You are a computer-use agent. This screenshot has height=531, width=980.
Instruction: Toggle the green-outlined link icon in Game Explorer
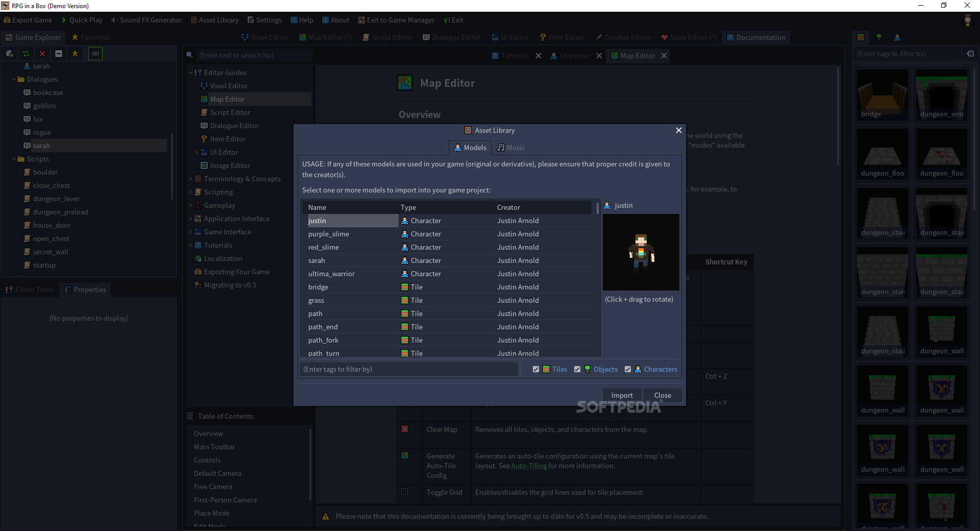(x=95, y=54)
